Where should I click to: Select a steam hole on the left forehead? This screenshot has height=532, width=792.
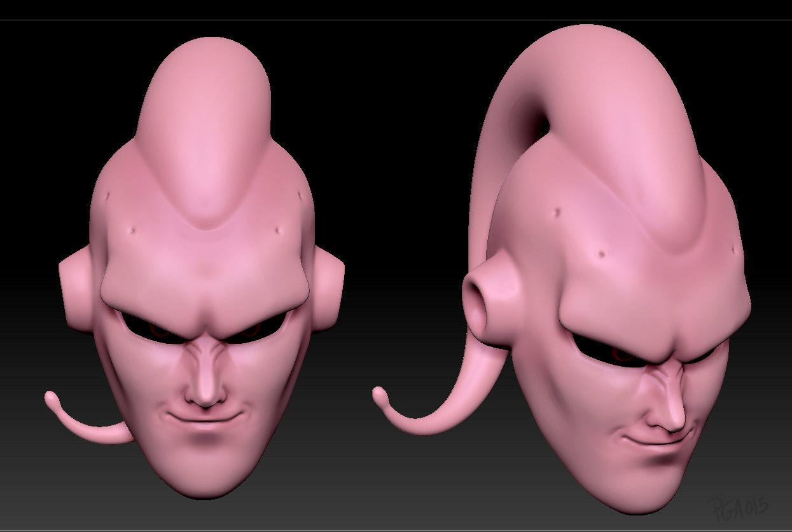tap(132, 231)
